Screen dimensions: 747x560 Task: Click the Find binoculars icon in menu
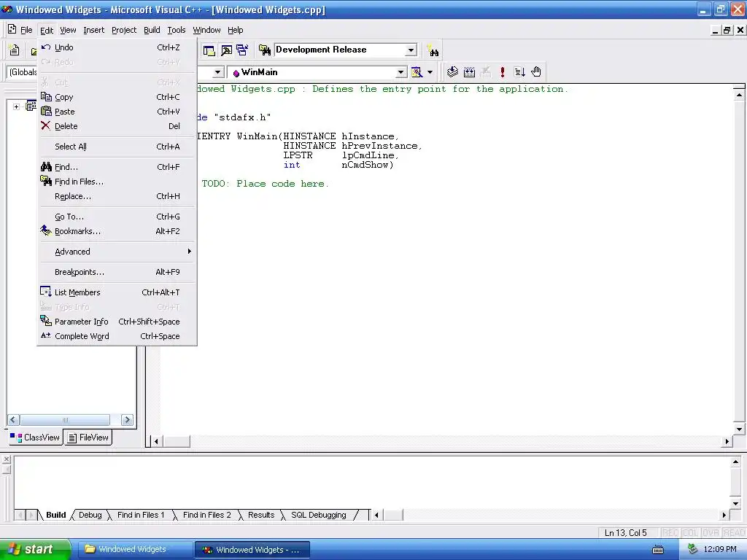[x=46, y=167]
